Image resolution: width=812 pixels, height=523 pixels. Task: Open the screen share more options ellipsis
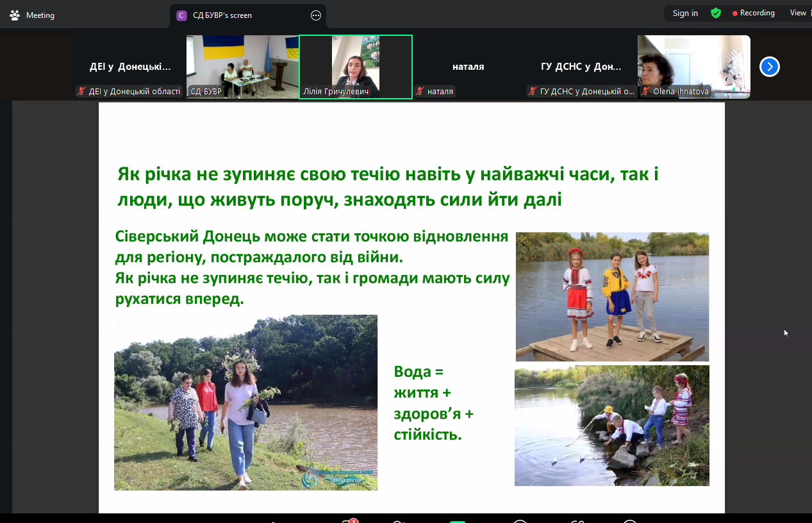coord(315,15)
